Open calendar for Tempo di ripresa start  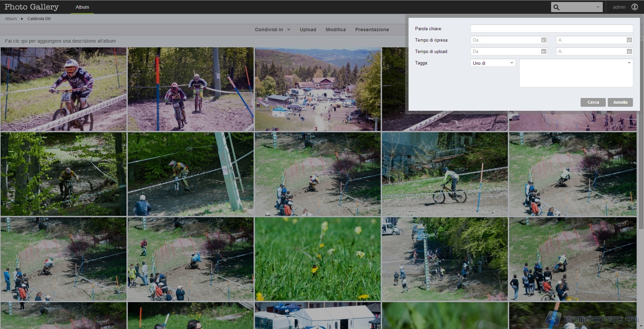[x=544, y=40]
